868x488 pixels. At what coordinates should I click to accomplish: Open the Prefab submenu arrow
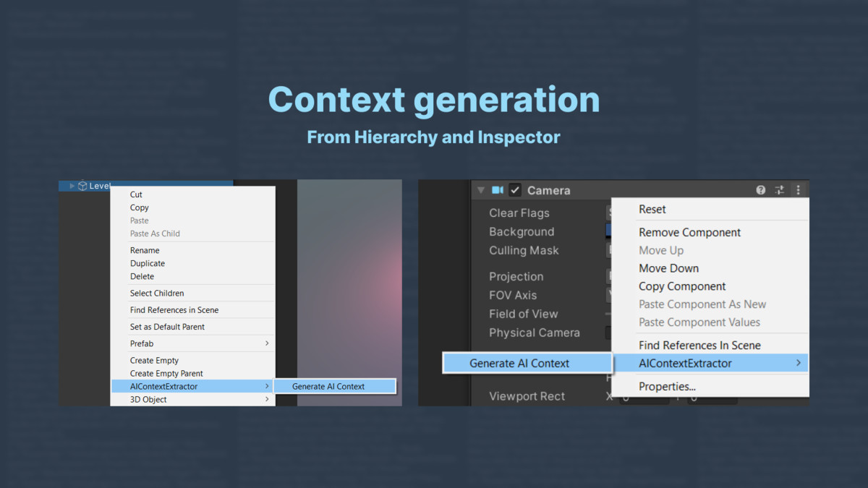267,343
